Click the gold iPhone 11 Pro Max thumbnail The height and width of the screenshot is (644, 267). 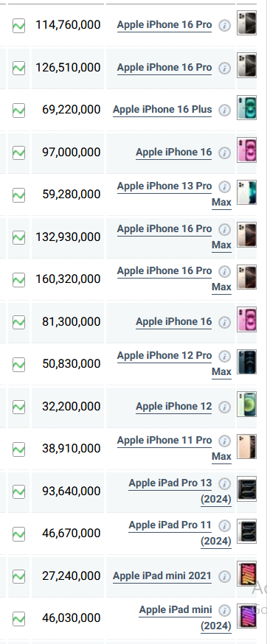click(247, 447)
